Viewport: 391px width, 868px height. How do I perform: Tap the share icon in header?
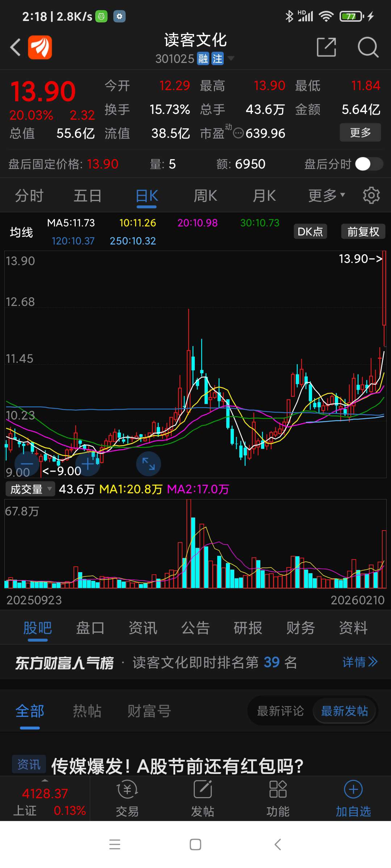click(x=326, y=47)
